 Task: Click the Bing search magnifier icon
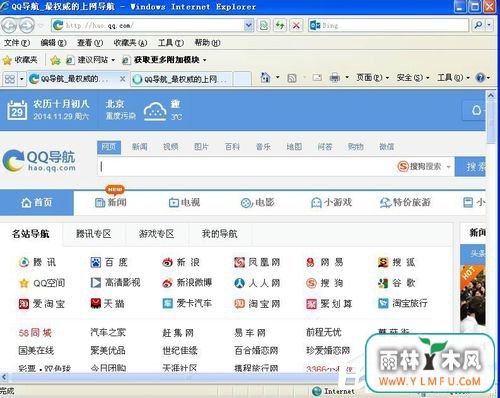tap(478, 25)
